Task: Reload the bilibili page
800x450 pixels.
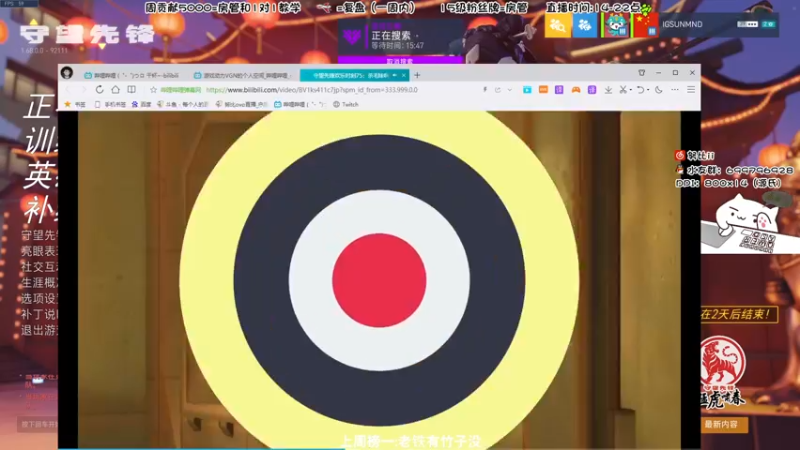Action: point(99,90)
